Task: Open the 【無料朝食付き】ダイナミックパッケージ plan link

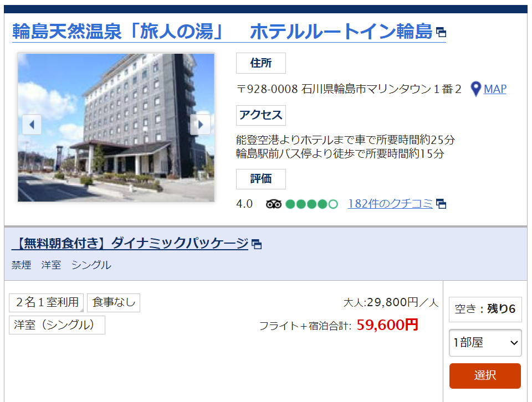Action: 130,244
